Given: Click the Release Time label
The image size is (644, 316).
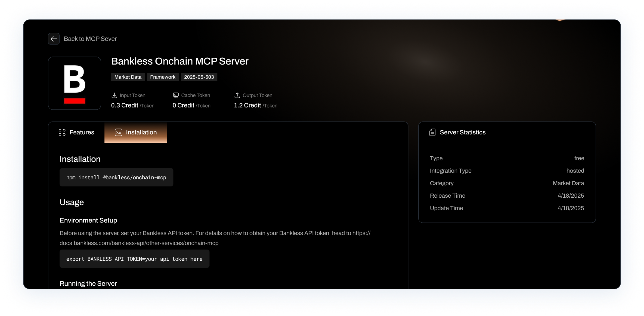Looking at the screenshot, I should pyautogui.click(x=448, y=196).
